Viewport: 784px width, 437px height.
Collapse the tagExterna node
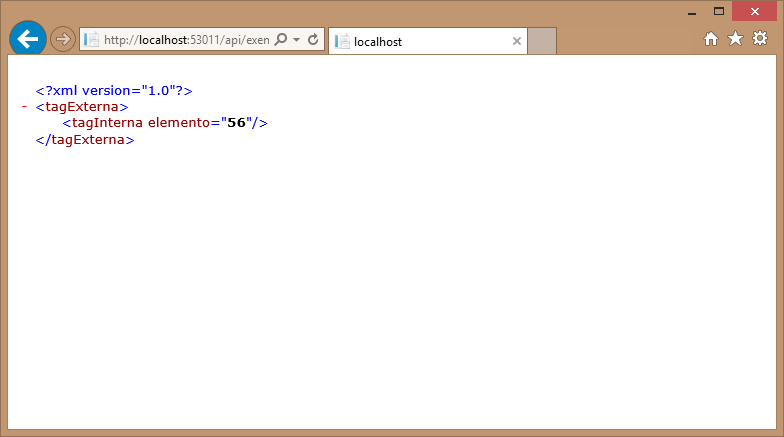(24, 106)
